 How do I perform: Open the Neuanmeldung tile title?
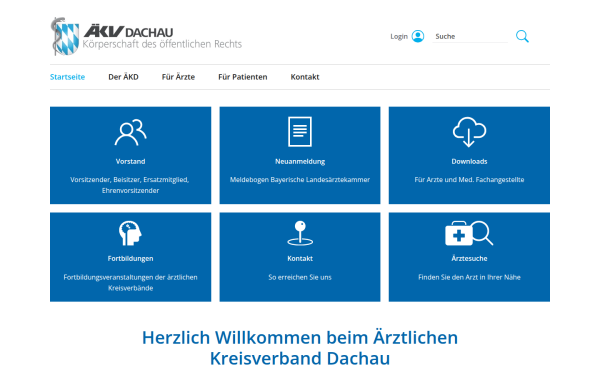point(300,161)
